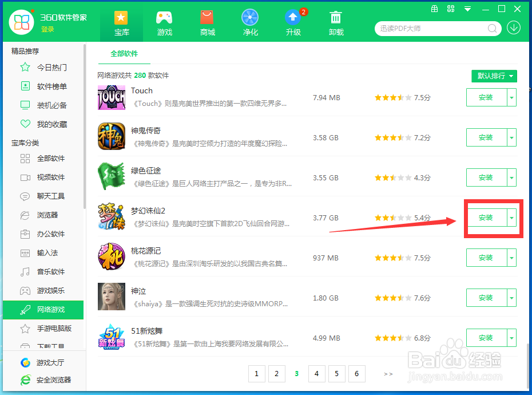The image size is (532, 395).
Task: Open 游戏大厅 shortcut
Action: coord(42,363)
